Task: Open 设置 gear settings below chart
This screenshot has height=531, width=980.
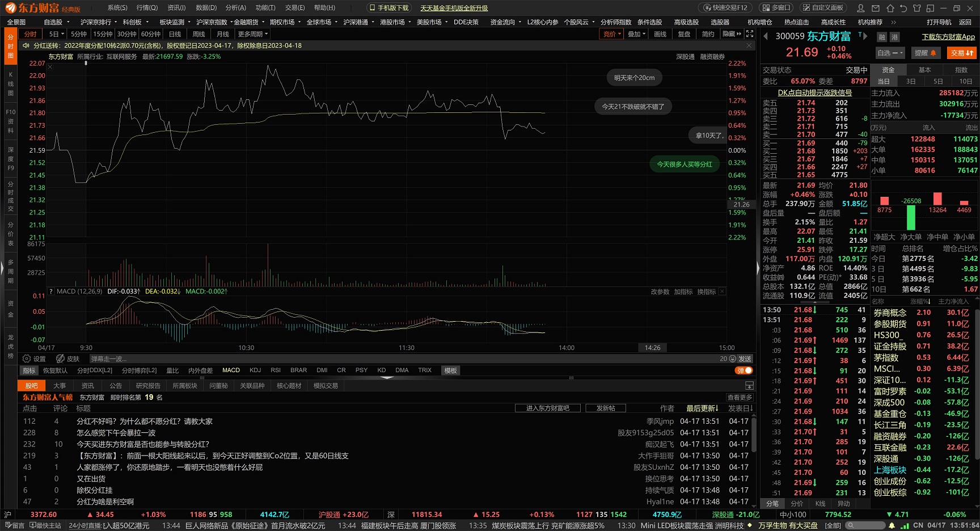Action: pos(35,359)
